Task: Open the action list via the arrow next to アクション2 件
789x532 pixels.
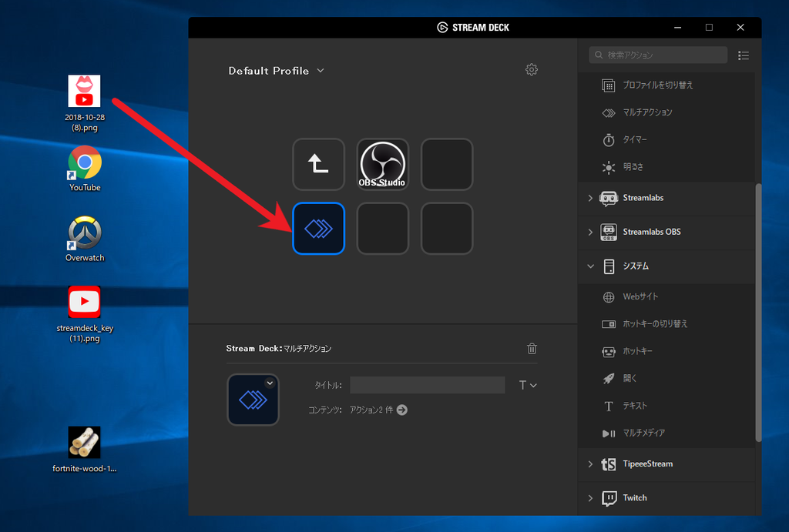Action: [x=401, y=410]
